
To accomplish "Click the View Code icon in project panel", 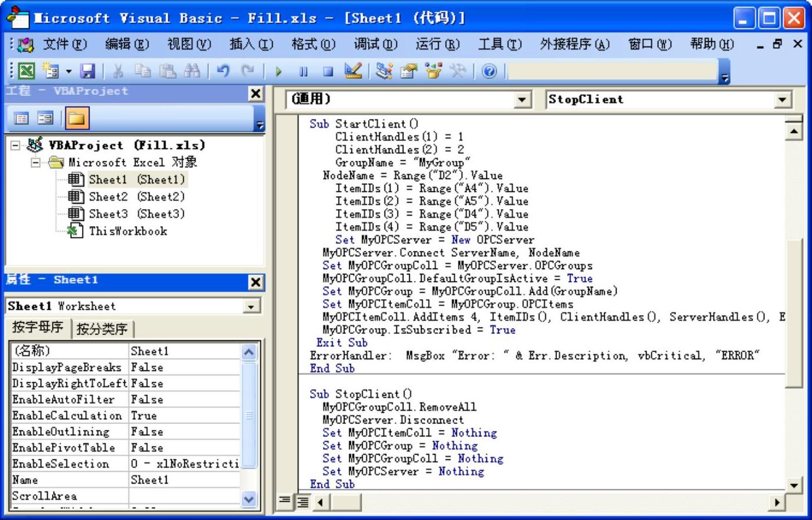I will point(21,118).
